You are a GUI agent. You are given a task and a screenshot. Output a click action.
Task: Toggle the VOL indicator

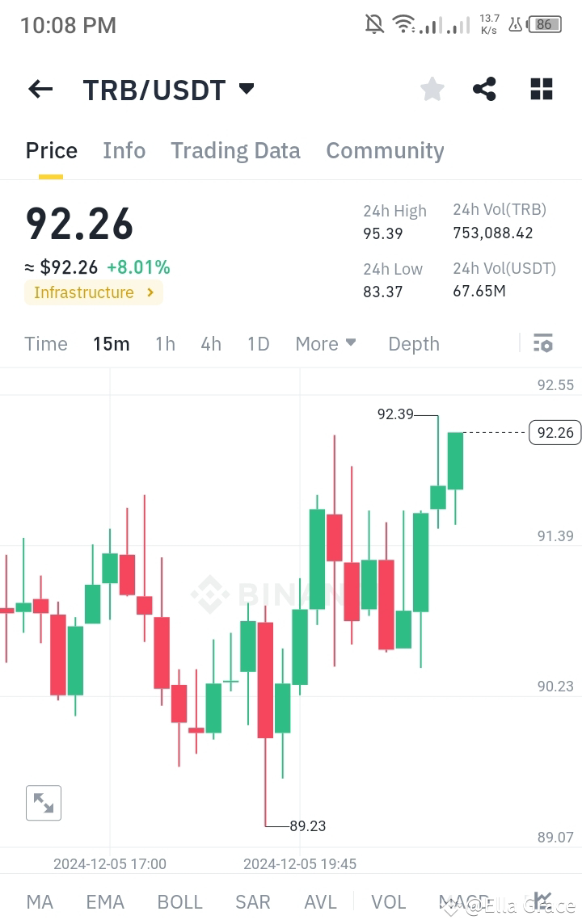(x=389, y=901)
